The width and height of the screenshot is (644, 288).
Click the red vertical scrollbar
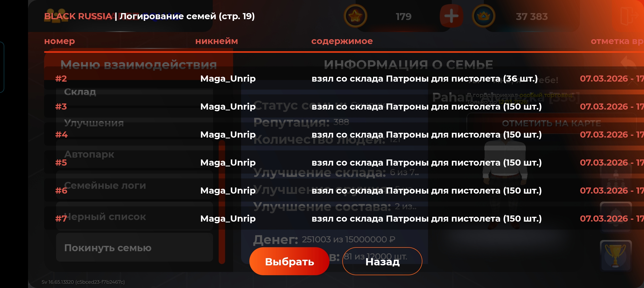click(x=222, y=202)
